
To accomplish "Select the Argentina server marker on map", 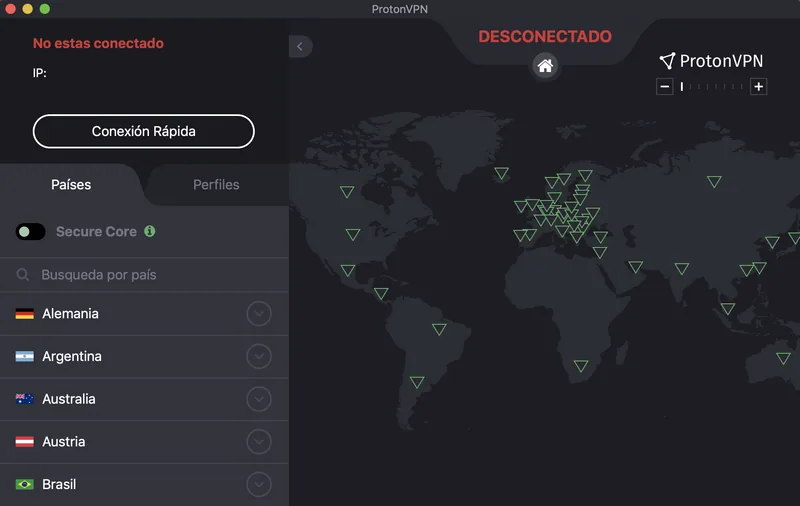I will click(417, 382).
